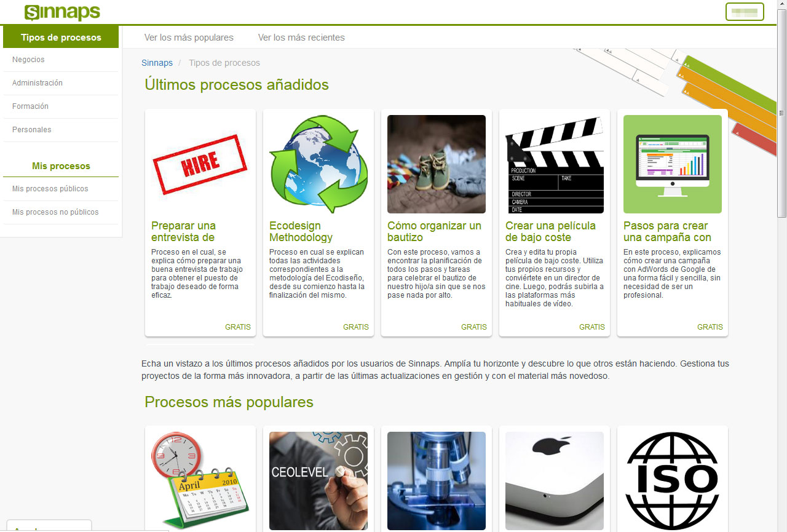Screen dimensions: 787x532
Task: Select the AdWords campaign monitor image
Action: coord(672,164)
